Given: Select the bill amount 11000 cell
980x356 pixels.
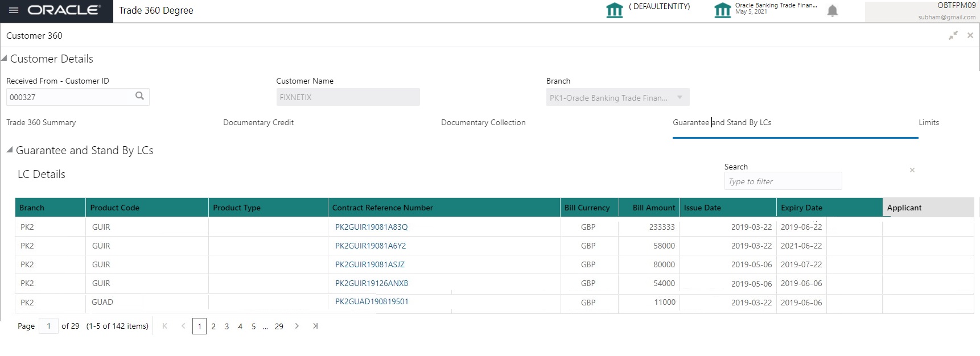Looking at the screenshot, I should [x=649, y=303].
